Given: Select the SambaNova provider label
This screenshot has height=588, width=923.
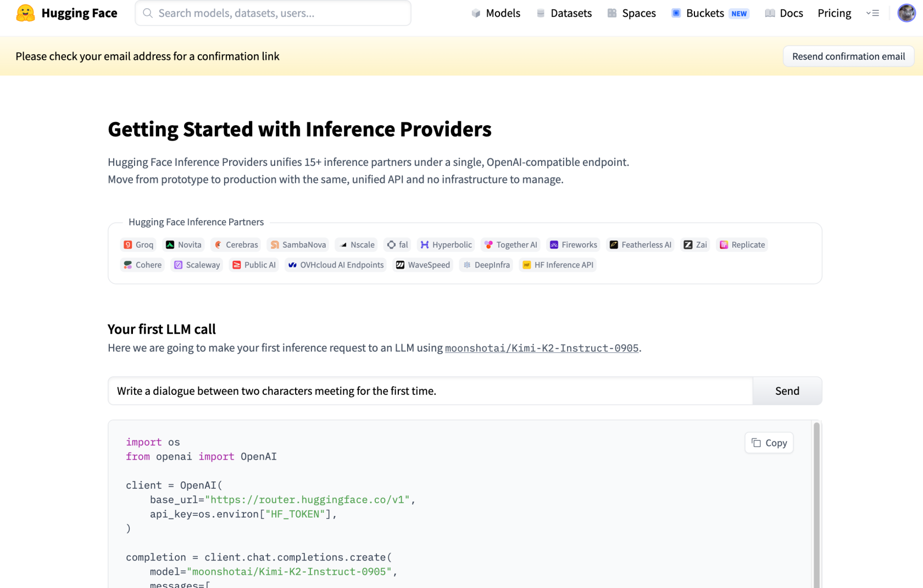Looking at the screenshot, I should click(304, 245).
